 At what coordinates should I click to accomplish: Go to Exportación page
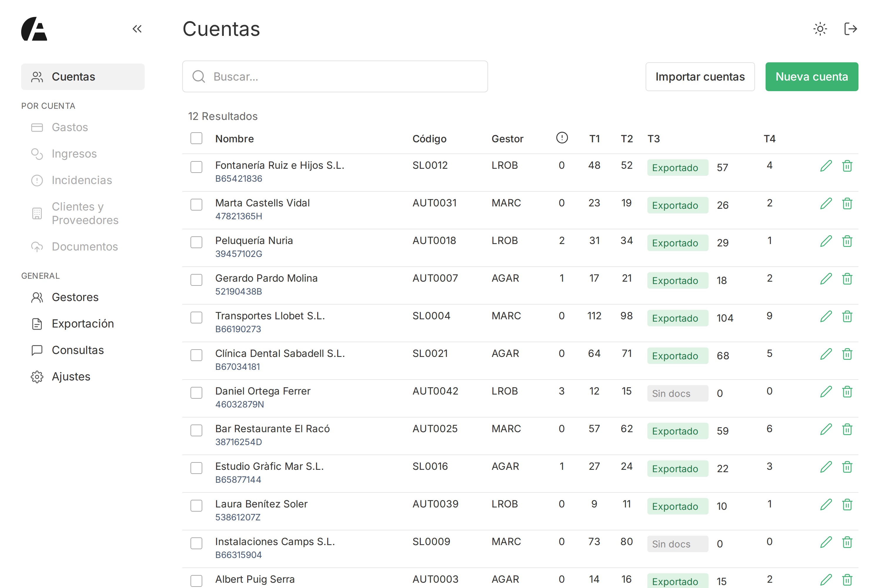(83, 324)
